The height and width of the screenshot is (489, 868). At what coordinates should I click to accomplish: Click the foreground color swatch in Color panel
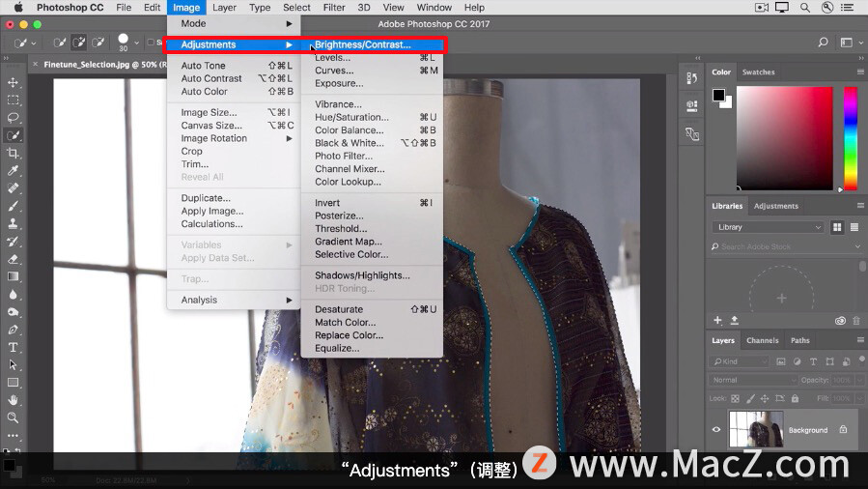(718, 96)
